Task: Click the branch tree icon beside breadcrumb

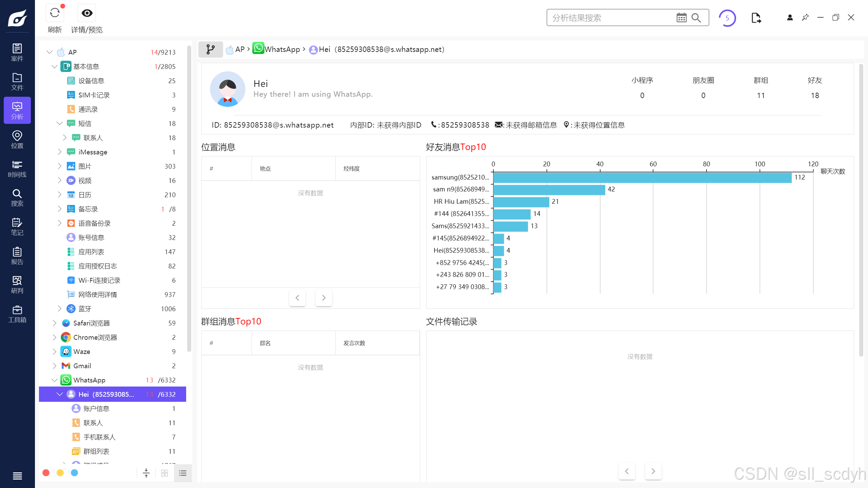Action: tap(211, 50)
